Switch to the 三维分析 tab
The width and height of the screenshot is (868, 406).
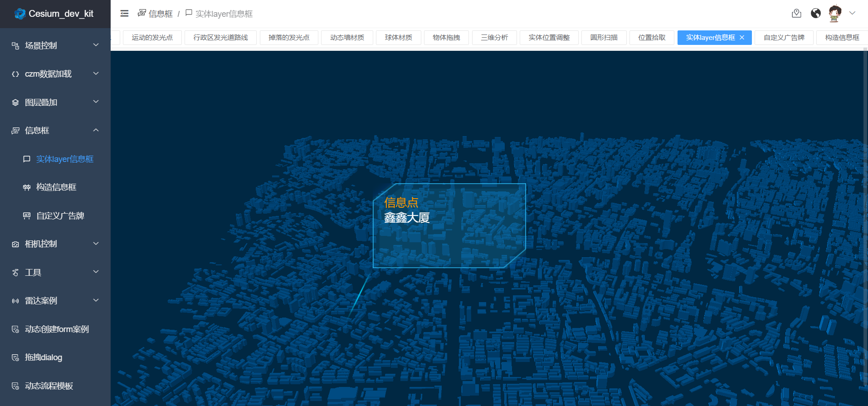[x=494, y=38]
